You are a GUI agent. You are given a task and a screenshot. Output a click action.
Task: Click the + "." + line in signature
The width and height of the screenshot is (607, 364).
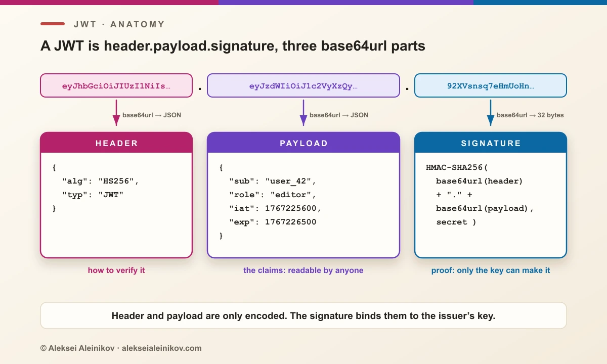[454, 195]
